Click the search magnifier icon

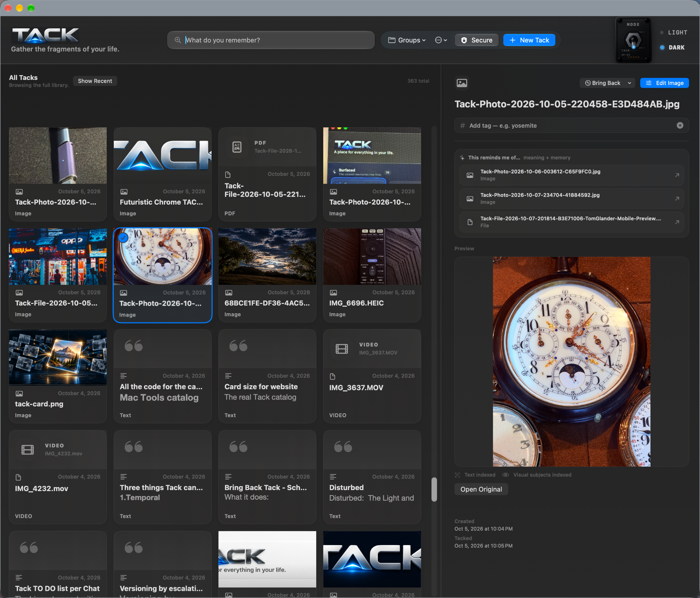pos(177,40)
